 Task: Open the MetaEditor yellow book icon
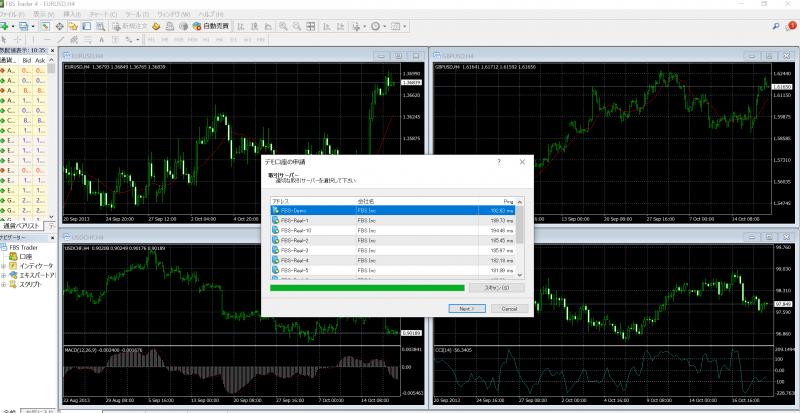156,26
